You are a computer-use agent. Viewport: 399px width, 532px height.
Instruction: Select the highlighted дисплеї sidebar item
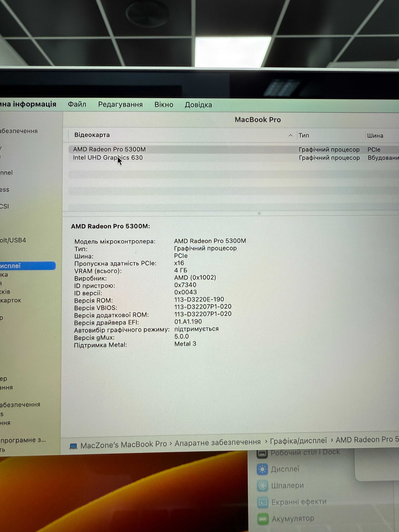tap(28, 266)
